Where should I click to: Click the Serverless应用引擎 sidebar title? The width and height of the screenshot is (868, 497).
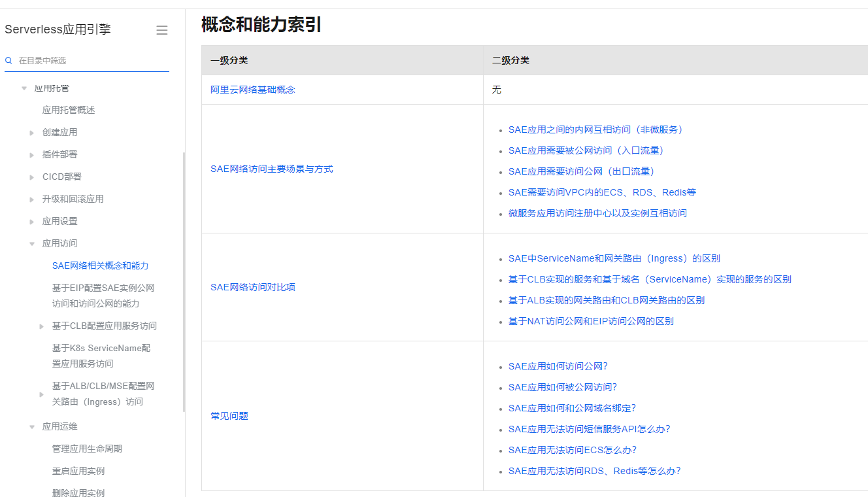tap(58, 29)
